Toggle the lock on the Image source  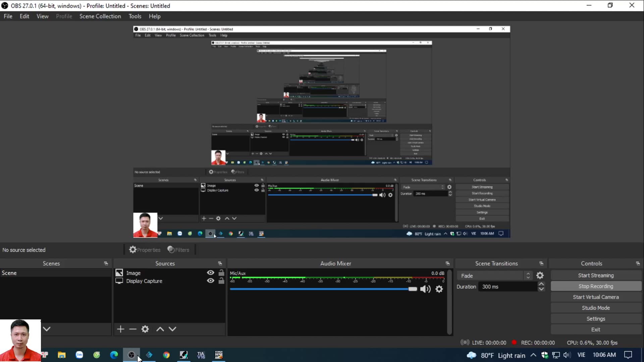click(x=221, y=273)
